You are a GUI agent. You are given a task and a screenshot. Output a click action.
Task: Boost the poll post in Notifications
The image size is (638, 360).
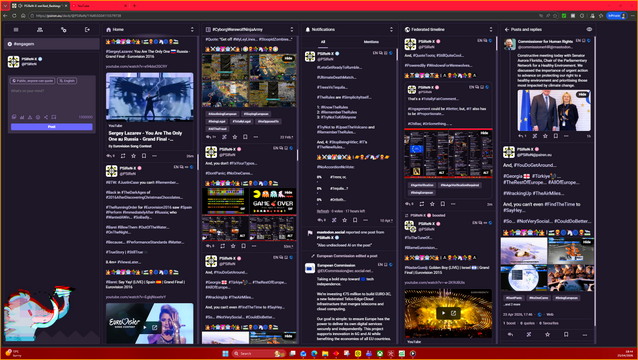334,220
